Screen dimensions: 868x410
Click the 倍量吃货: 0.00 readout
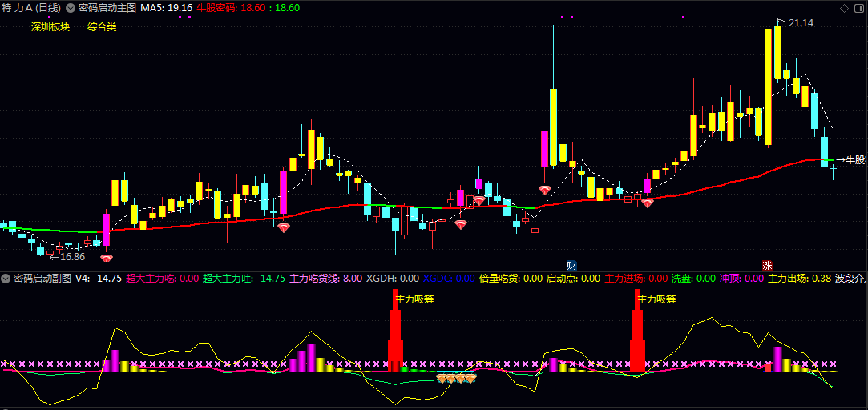pos(511,279)
